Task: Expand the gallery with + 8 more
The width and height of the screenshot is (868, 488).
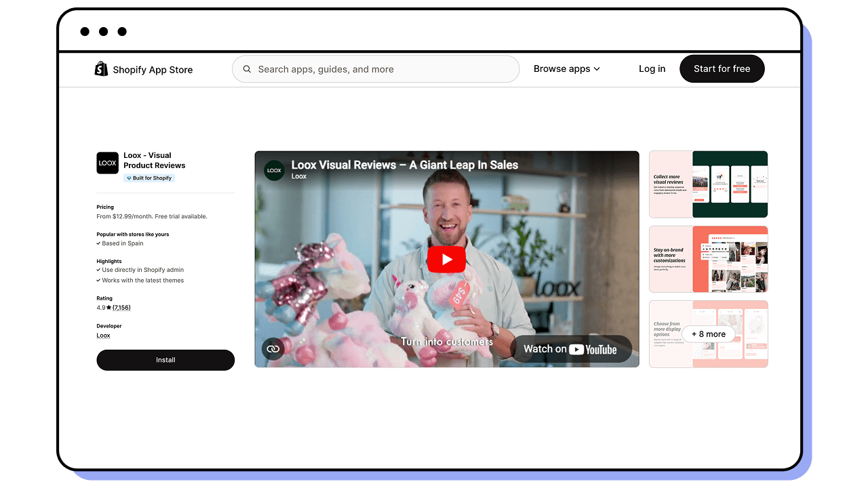Action: tap(708, 333)
